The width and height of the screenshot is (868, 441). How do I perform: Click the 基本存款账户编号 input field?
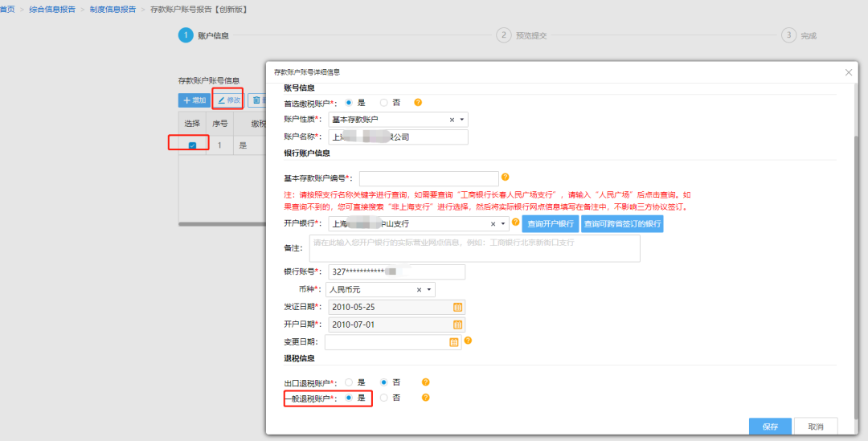point(429,178)
